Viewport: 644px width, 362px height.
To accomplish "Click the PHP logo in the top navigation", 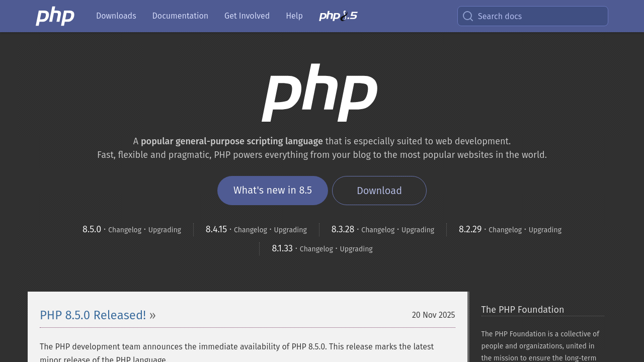I will [55, 16].
